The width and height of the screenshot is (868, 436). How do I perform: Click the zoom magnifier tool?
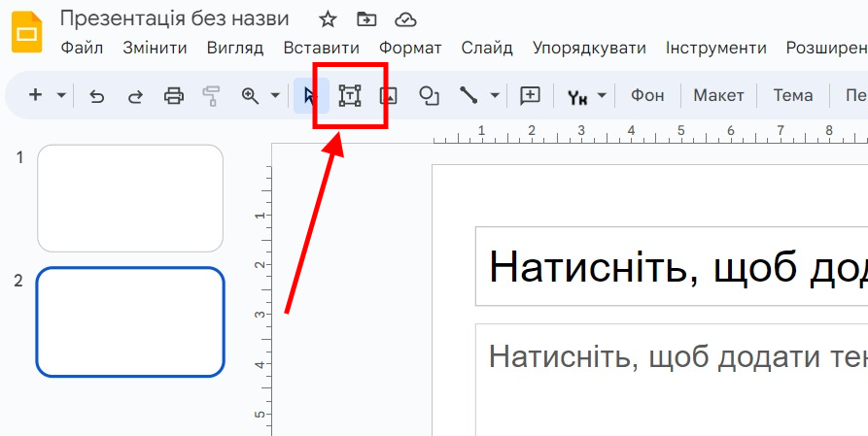251,96
